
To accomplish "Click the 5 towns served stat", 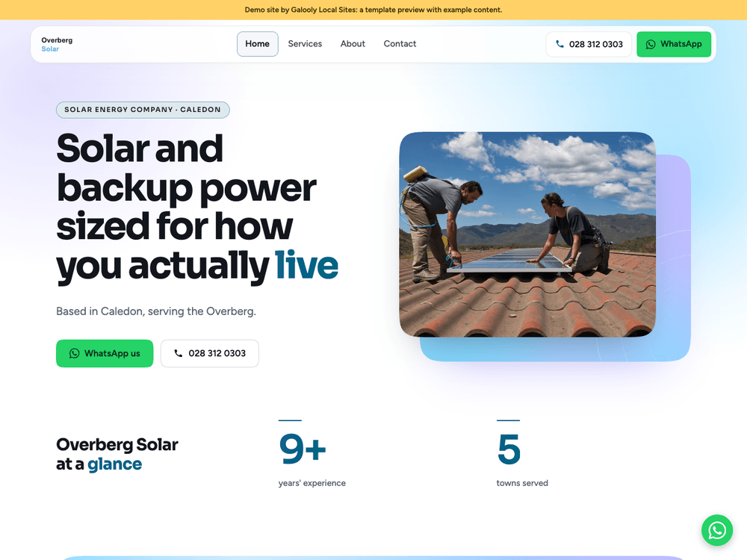I will tap(522, 454).
